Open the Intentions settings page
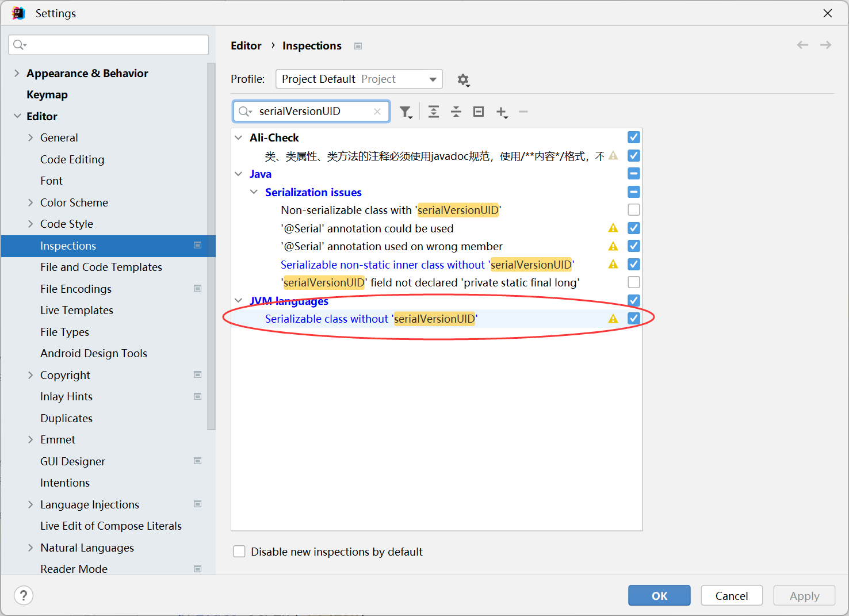This screenshot has width=849, height=616. [x=65, y=483]
